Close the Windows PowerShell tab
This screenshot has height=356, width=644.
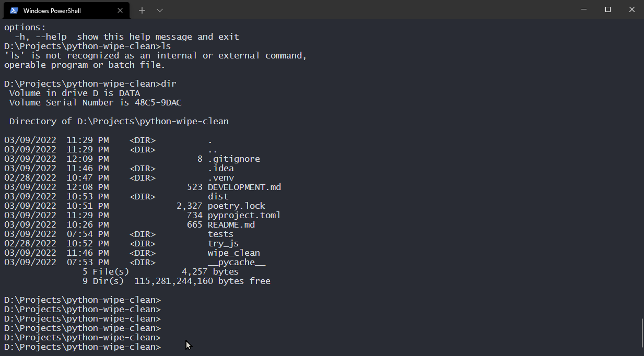(120, 10)
